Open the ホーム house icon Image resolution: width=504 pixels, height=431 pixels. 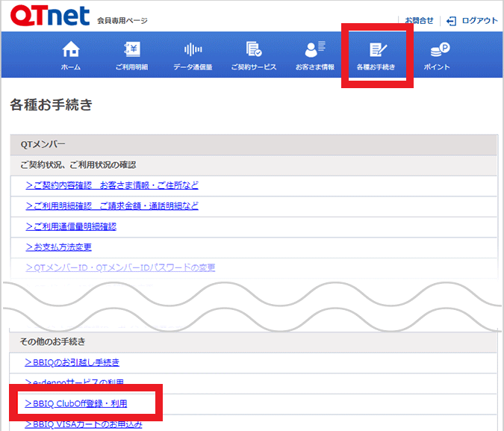[x=71, y=49]
